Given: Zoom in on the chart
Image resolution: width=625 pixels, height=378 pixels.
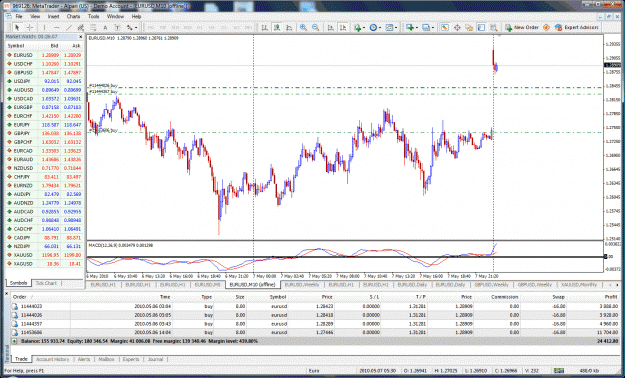Looking at the screenshot, I should click(303, 28).
